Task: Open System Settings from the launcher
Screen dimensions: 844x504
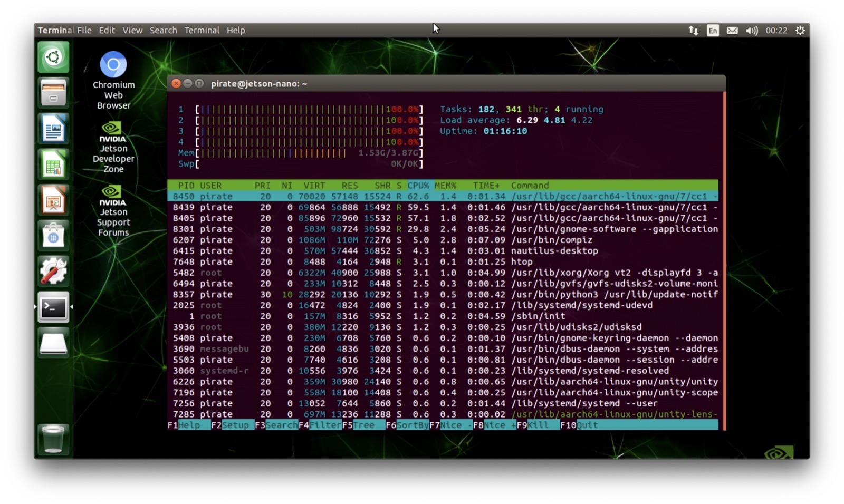Action: [53, 271]
